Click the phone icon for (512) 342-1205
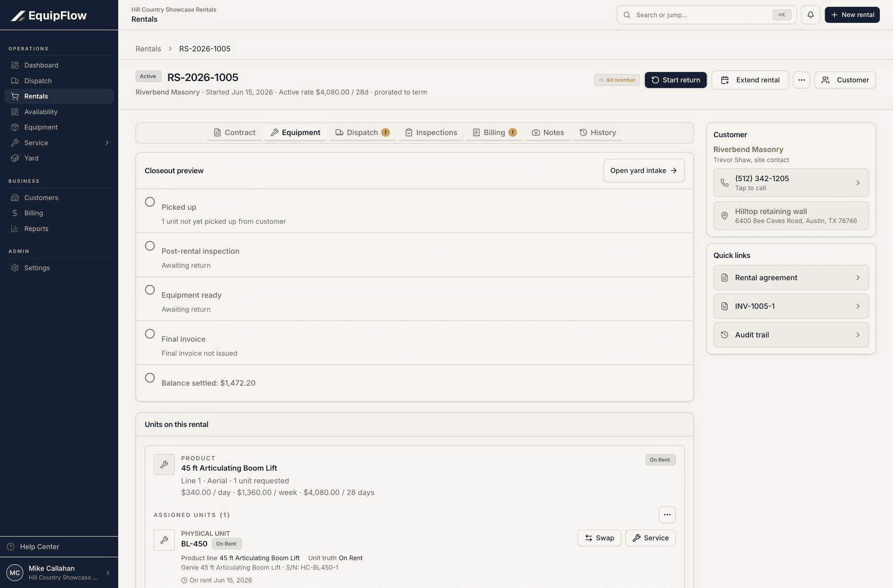Screen dimensions: 893x588 tap(725, 183)
